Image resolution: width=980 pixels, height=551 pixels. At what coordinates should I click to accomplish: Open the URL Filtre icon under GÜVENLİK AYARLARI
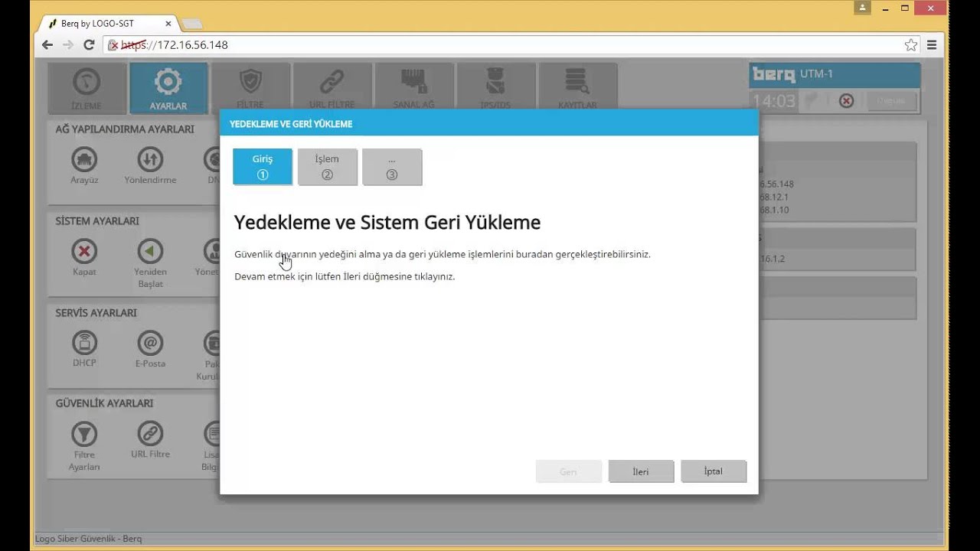(150, 433)
